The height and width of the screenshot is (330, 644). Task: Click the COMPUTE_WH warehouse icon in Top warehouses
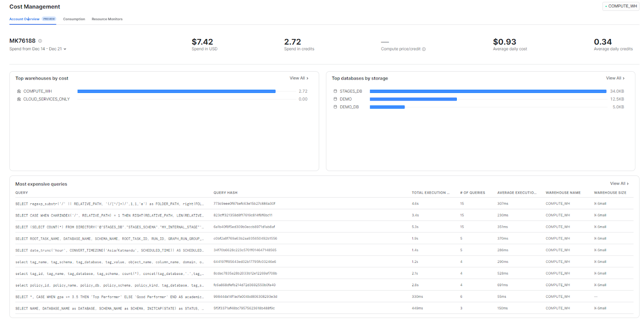click(x=19, y=91)
